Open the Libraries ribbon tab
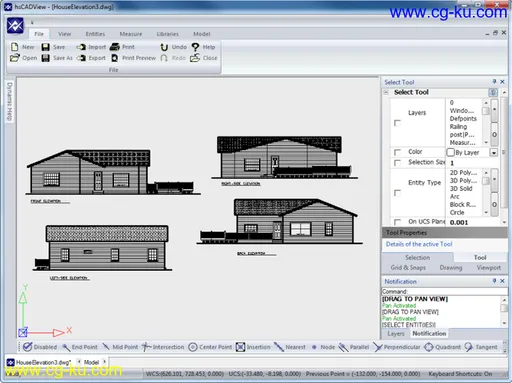This screenshot has width=512, height=383. pos(168,34)
